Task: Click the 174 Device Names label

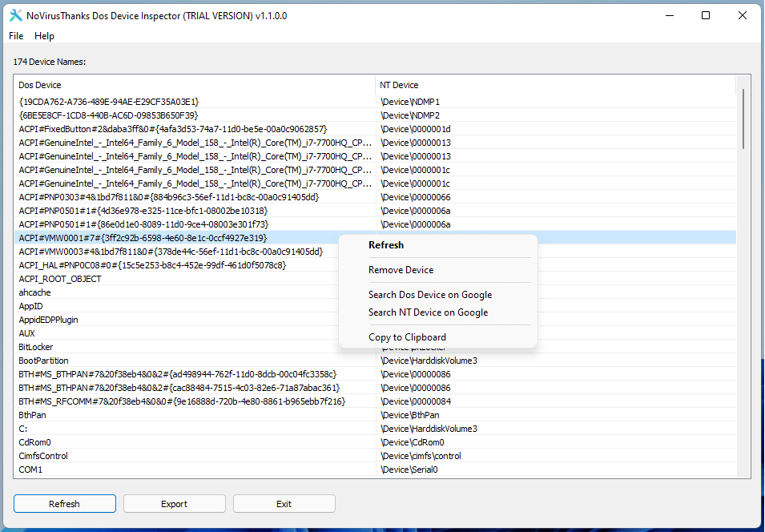Action: coord(50,62)
